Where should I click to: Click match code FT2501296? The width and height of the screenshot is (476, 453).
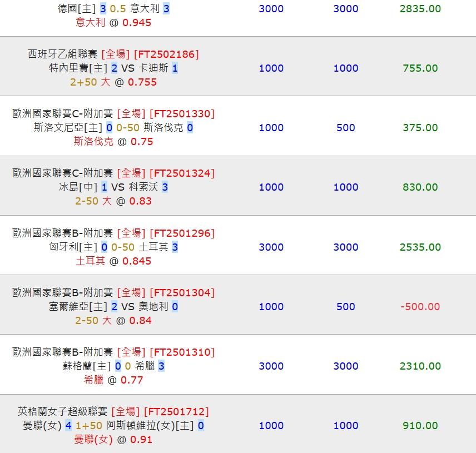coord(182,233)
